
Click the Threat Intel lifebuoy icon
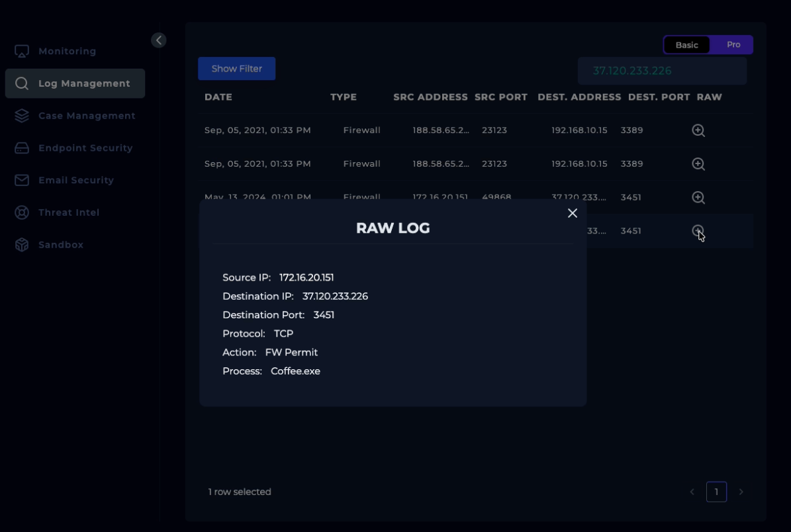pos(22,212)
